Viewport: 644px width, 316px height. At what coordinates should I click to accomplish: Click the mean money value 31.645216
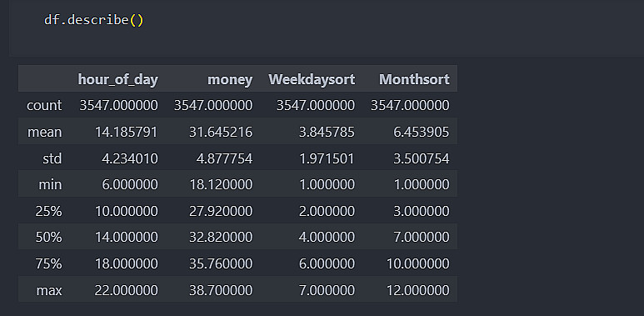coord(221,132)
